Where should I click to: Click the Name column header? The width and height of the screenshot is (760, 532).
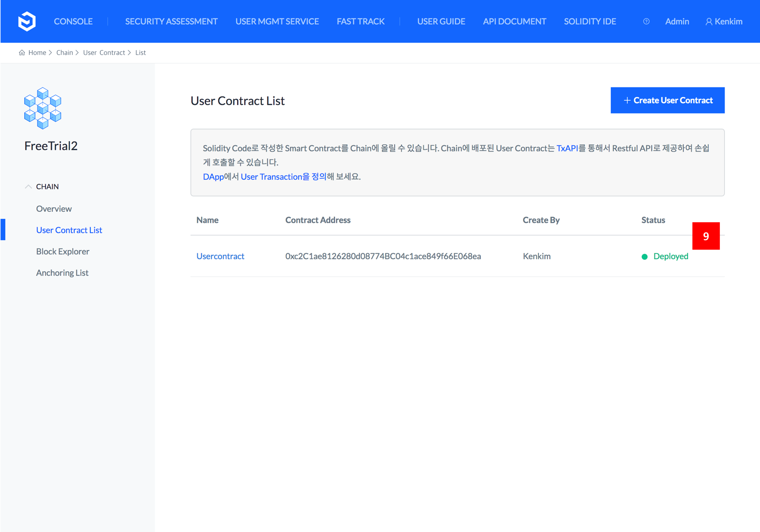207,220
